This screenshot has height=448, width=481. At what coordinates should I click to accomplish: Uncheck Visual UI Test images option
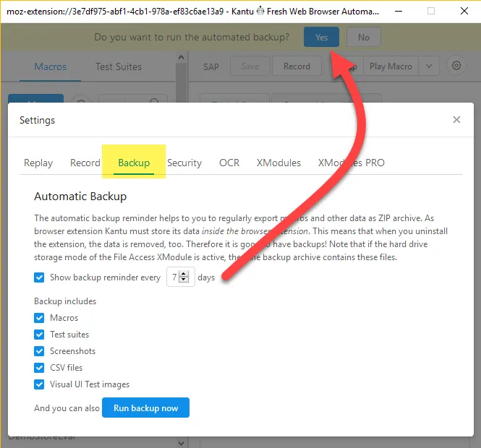coord(39,384)
